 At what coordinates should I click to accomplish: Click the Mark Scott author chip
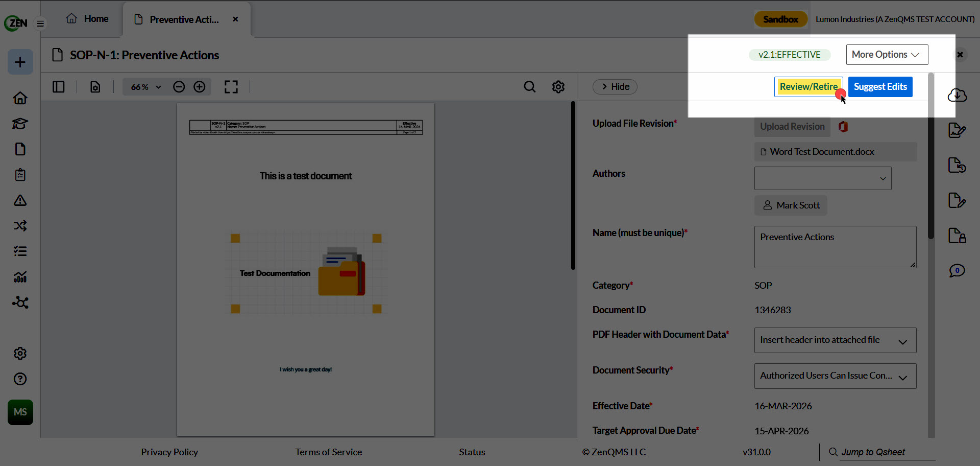[x=791, y=205]
